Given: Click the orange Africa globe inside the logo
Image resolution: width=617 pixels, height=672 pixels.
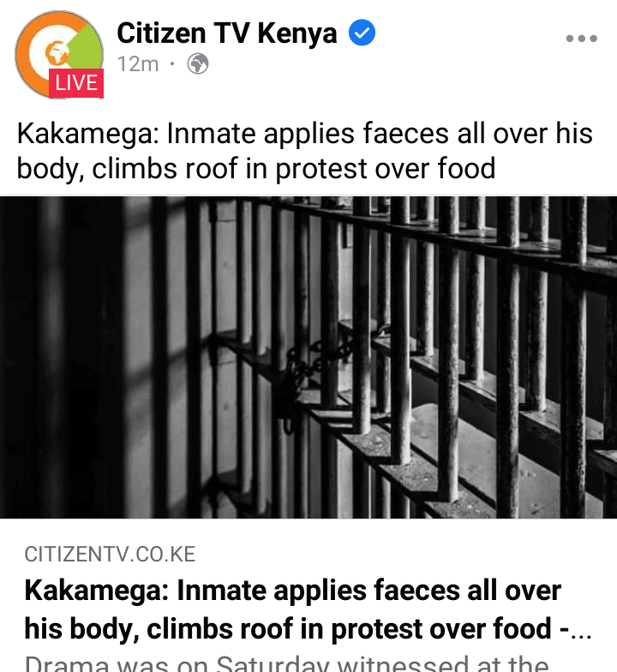Looking at the screenshot, I should pyautogui.click(x=57, y=53).
